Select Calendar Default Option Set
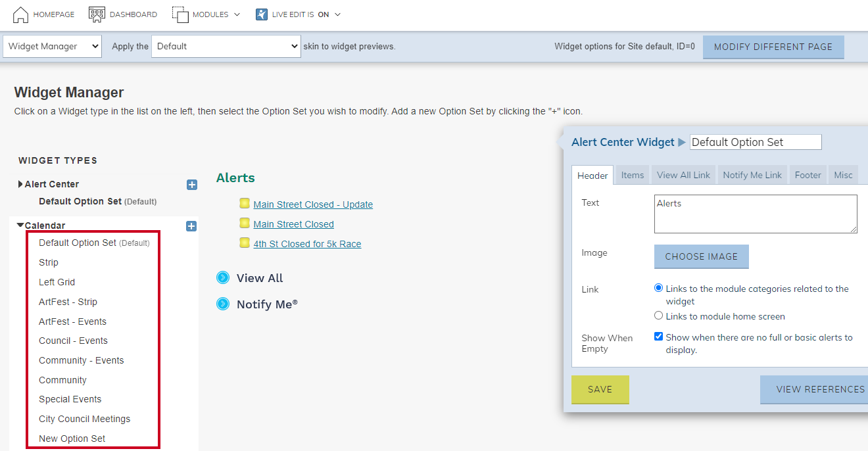This screenshot has height=451, width=868. [94, 243]
